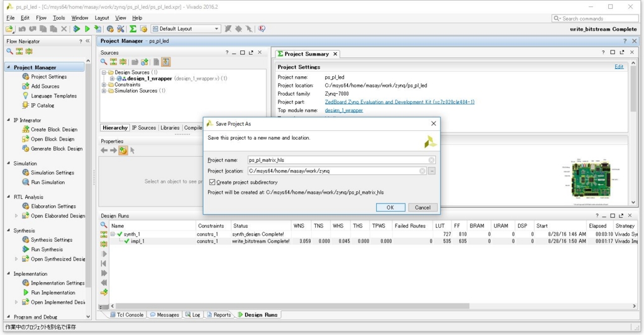Screen dimensions: 644x335
Task: Collapse all items in Flow Navigator
Action: coord(19,52)
